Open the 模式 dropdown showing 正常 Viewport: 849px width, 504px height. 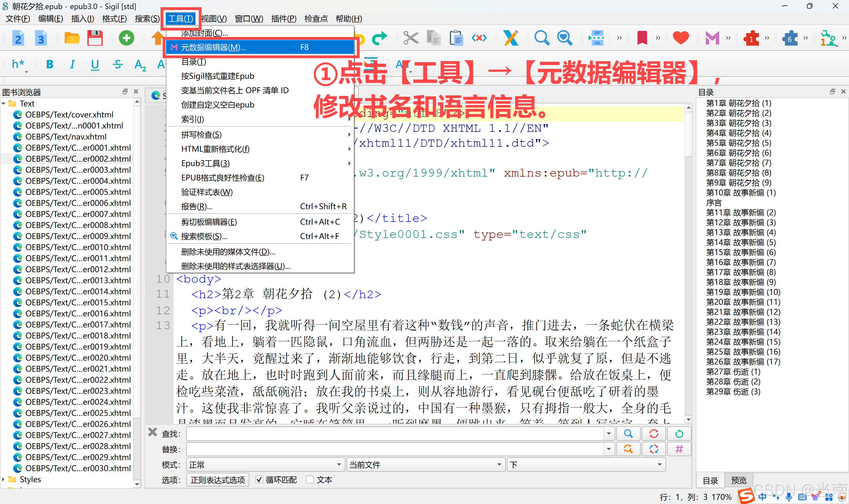[265, 464]
